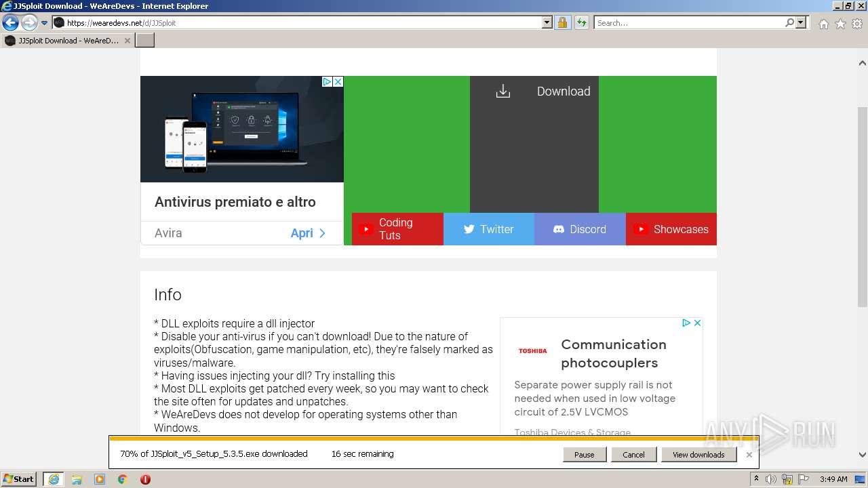Click Apri link in Avira ad
The width and height of the screenshot is (868, 488).
[x=308, y=232]
